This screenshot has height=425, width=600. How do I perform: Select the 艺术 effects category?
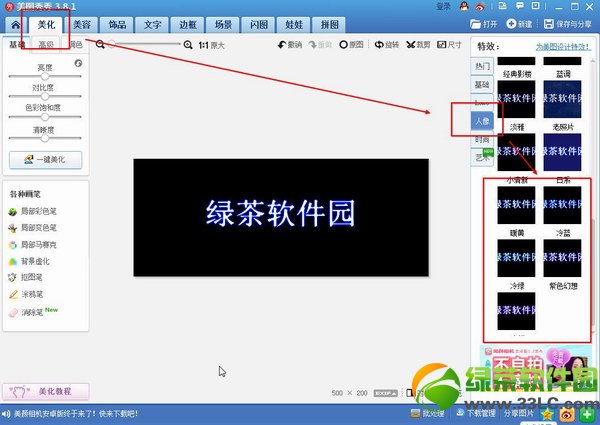point(482,157)
